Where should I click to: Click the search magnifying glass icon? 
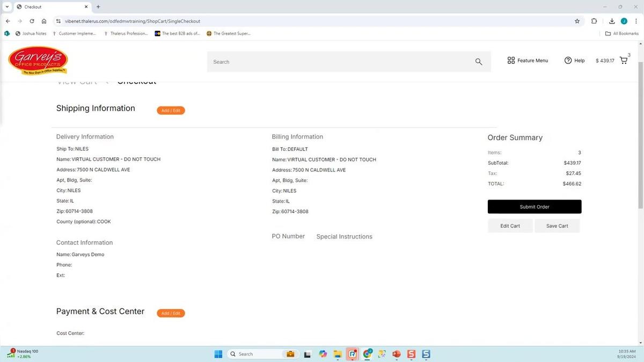click(x=479, y=62)
